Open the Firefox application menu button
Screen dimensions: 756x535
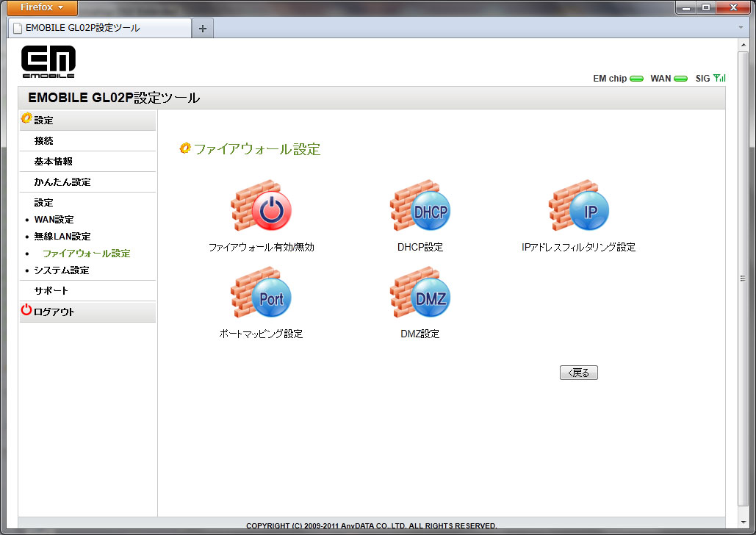click(42, 8)
